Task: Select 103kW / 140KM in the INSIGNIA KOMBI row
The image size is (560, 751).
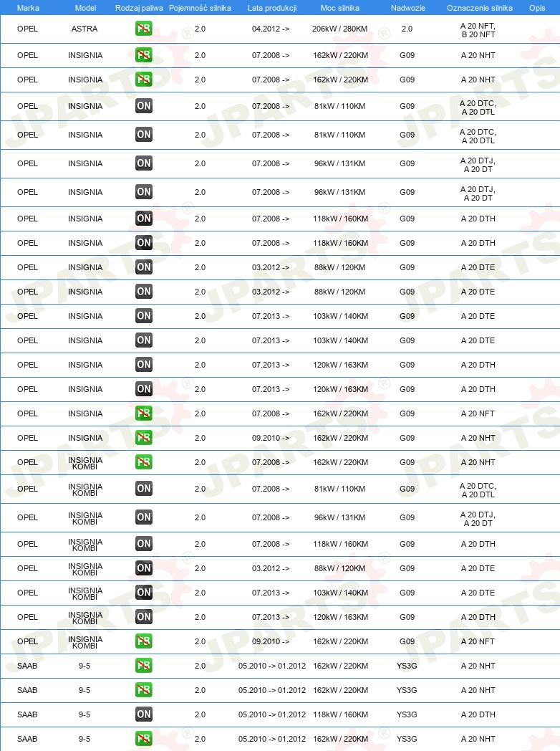Action: point(341,593)
